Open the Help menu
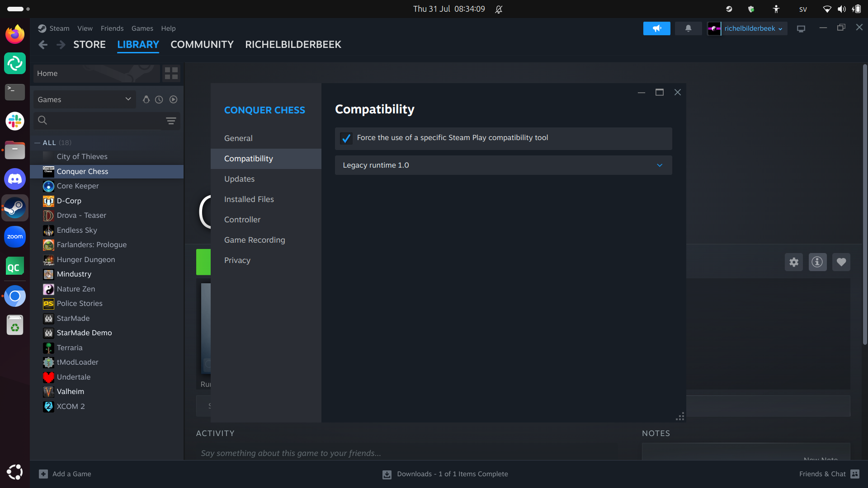Viewport: 868px width, 488px height. pos(169,28)
